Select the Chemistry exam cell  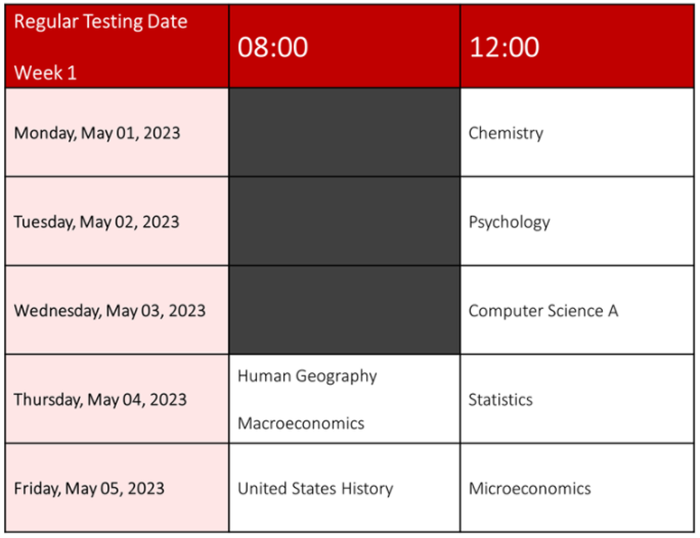[577, 133]
